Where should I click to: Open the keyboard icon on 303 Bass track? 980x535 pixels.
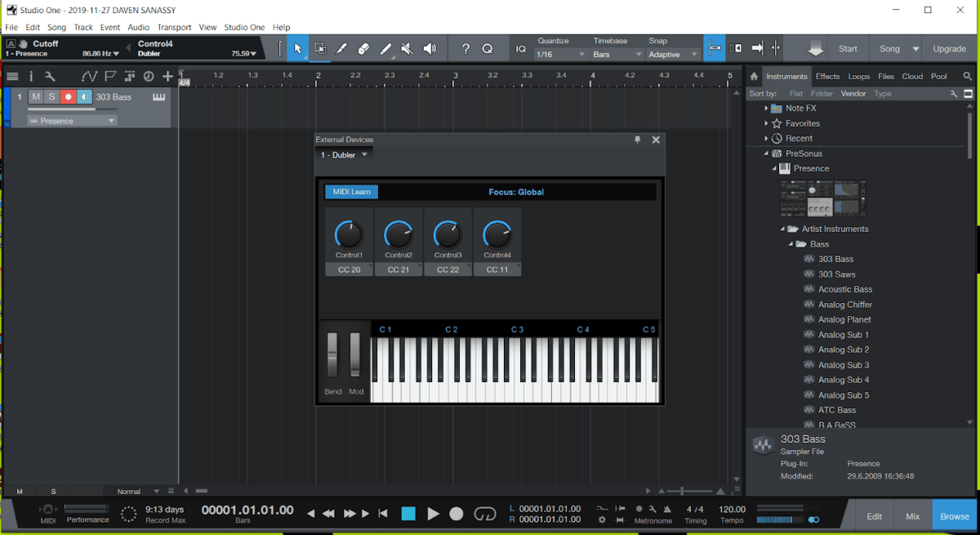[x=159, y=97]
